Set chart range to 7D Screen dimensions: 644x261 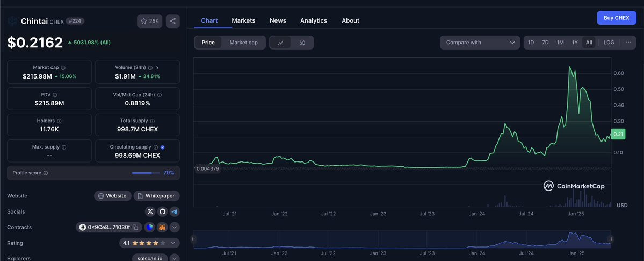545,43
